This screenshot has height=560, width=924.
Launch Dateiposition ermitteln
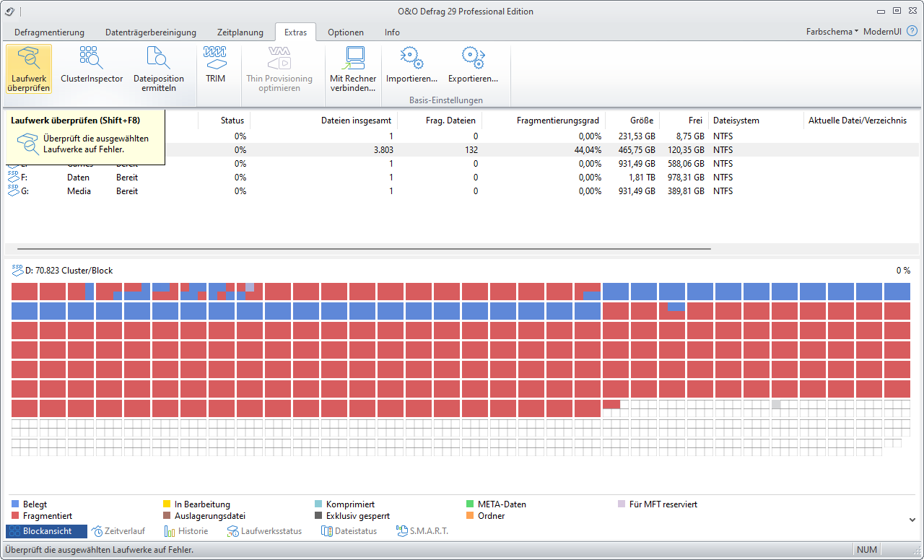coord(159,69)
